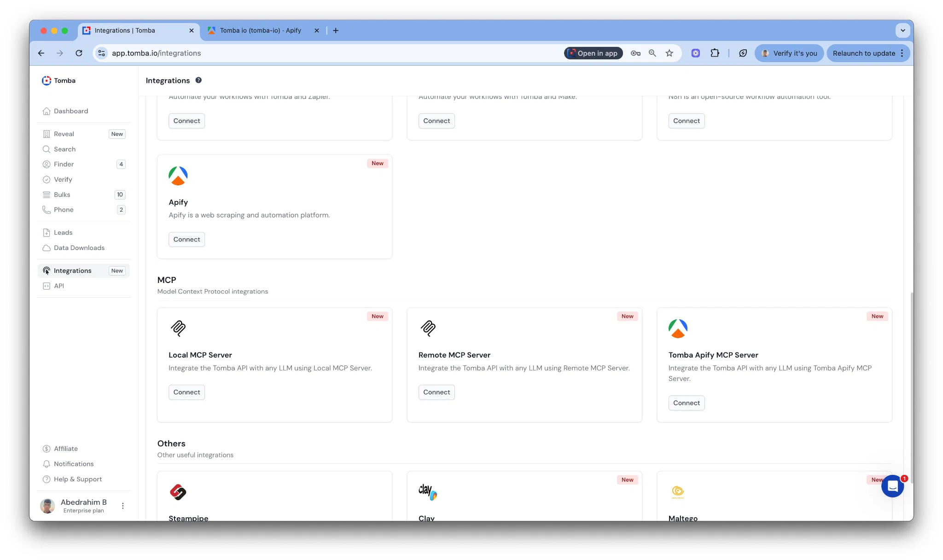Connect the Apify integration
Screen dimensions: 943x560
click(x=186, y=239)
